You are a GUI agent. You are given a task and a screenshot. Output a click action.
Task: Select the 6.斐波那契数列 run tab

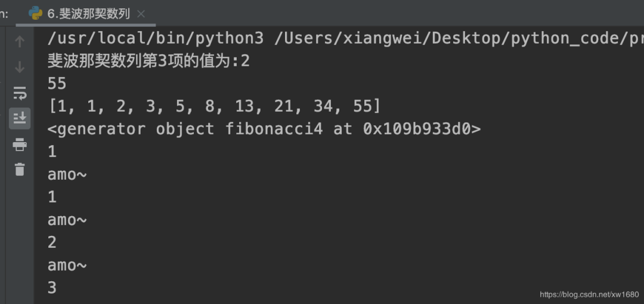[x=88, y=13]
